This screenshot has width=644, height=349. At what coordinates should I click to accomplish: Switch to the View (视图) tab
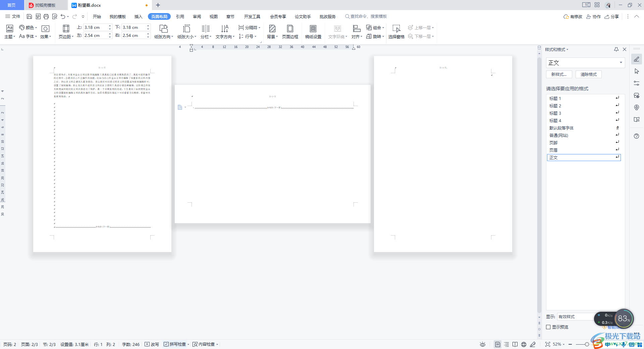coord(214,16)
